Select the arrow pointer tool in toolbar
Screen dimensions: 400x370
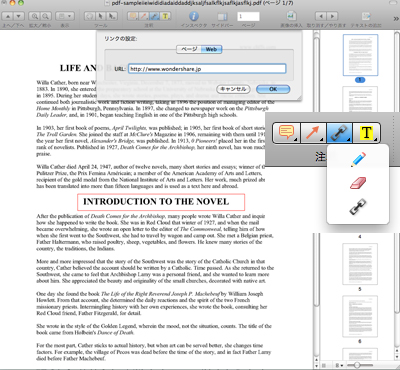(101, 16)
